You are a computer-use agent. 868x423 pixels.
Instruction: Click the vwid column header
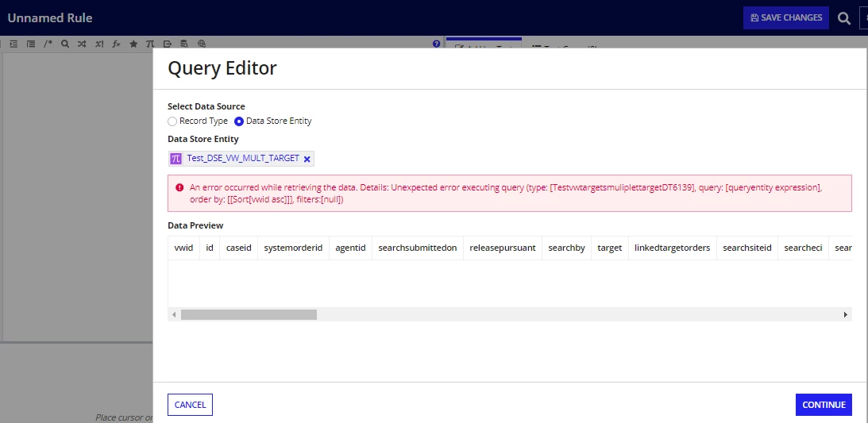(x=183, y=248)
